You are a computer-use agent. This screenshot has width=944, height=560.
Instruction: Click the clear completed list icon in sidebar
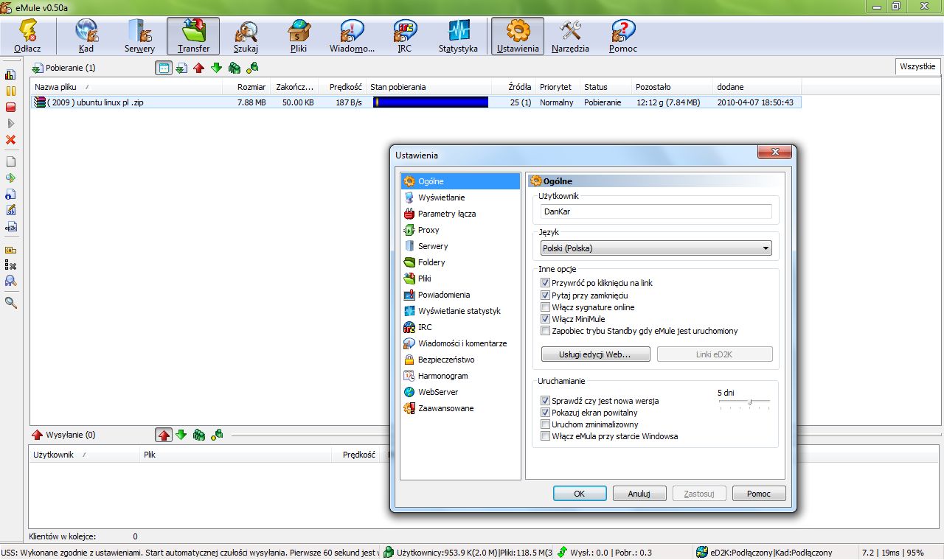point(11,265)
